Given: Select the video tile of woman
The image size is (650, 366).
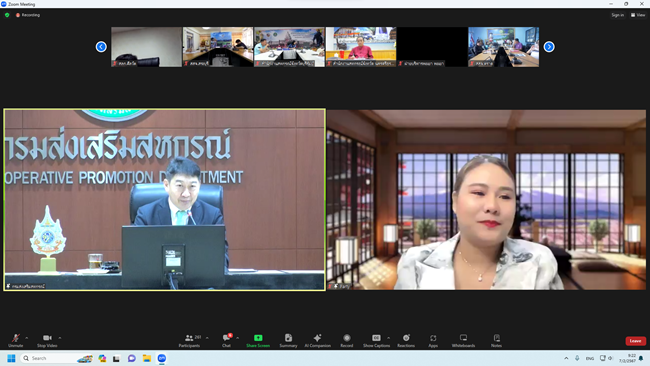Looking at the screenshot, I should [x=486, y=200].
